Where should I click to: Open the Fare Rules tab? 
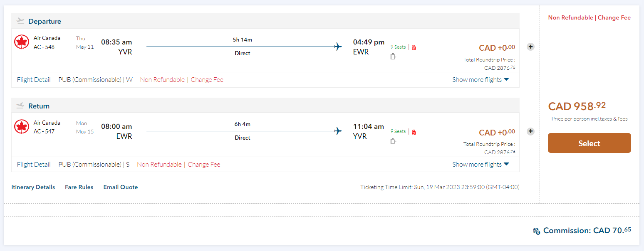coord(79,187)
